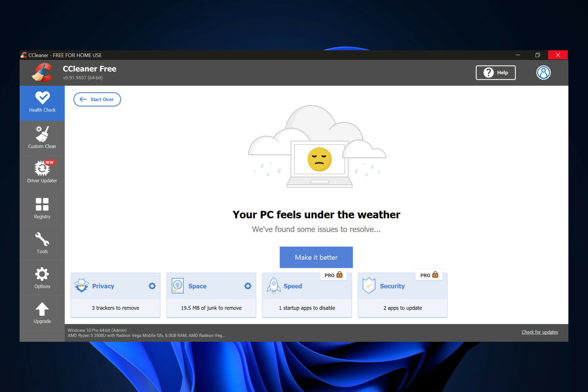The height and width of the screenshot is (392, 588).
Task: Click the Windows 10 Pro system info text
Action: 97,330
